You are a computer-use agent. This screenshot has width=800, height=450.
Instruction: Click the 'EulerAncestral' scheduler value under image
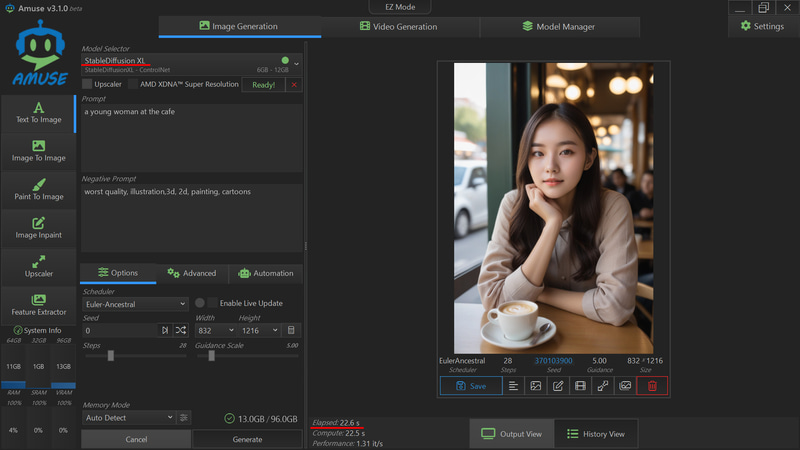click(462, 361)
